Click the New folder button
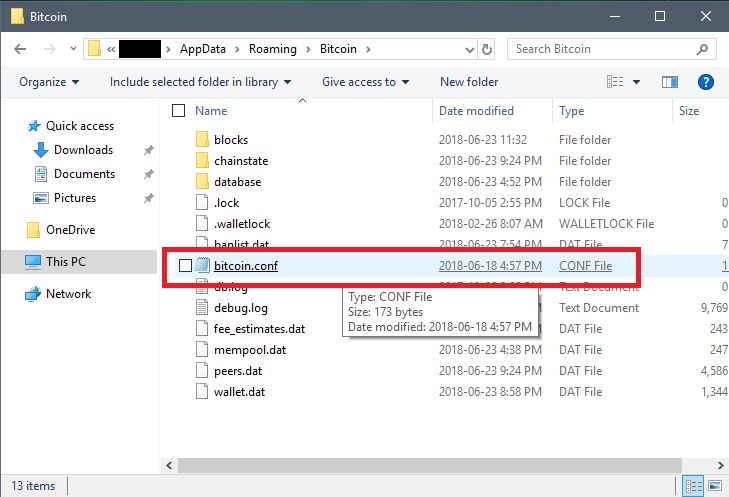729x497 pixels. coord(469,82)
